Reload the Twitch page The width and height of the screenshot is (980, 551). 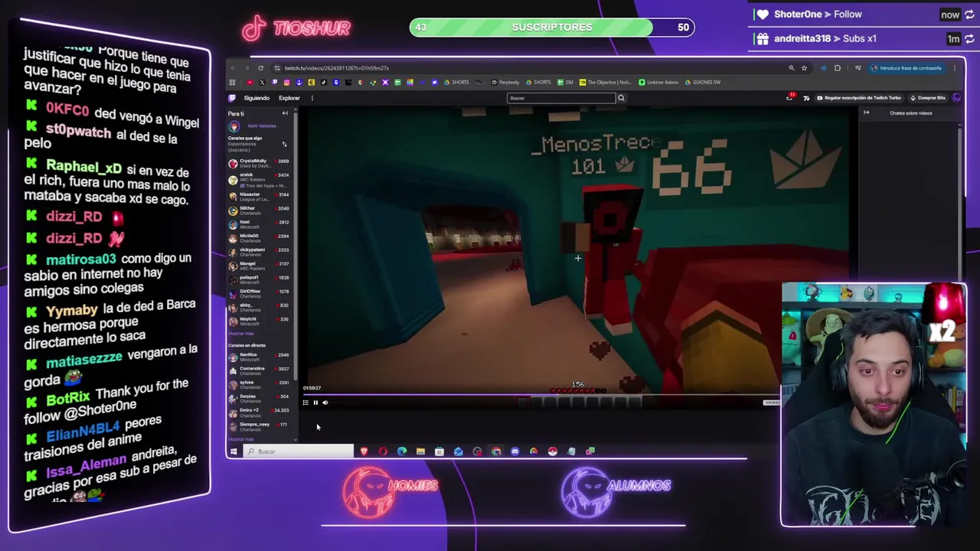(x=260, y=68)
